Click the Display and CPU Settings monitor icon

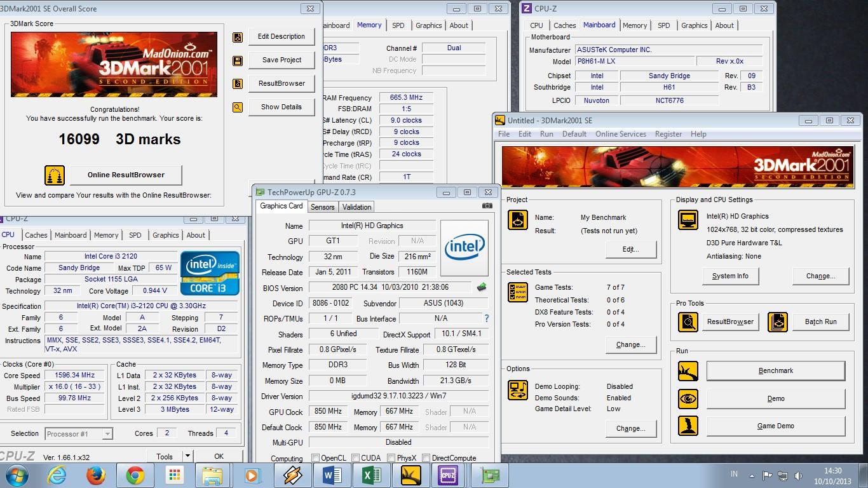688,220
